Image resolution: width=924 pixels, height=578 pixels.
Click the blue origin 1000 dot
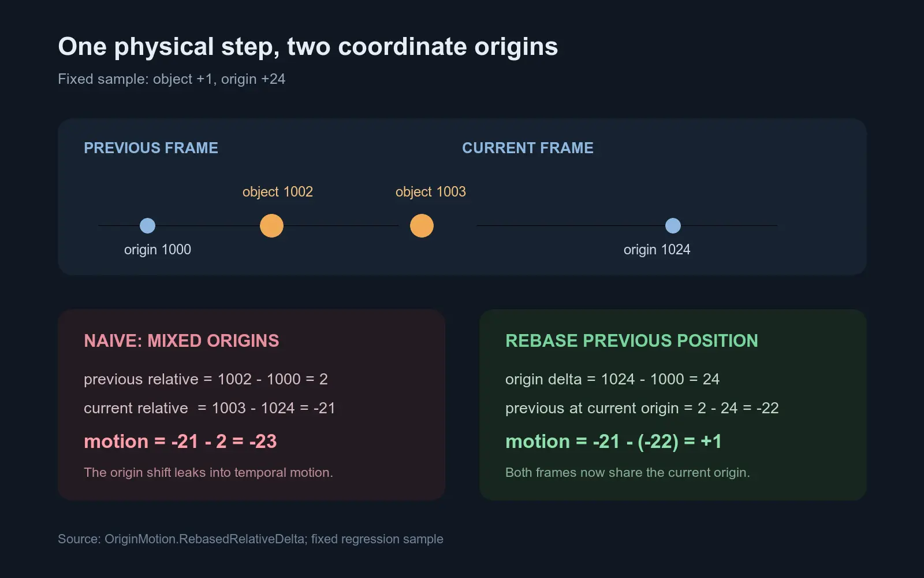tap(148, 225)
